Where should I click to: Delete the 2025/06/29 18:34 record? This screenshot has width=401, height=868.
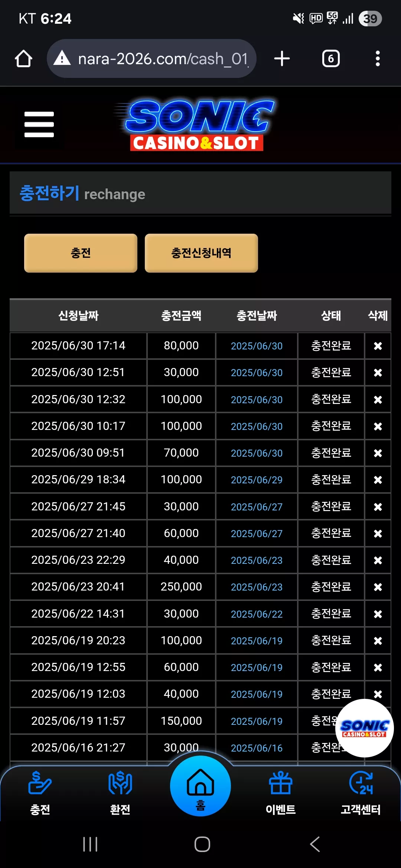coord(378,480)
